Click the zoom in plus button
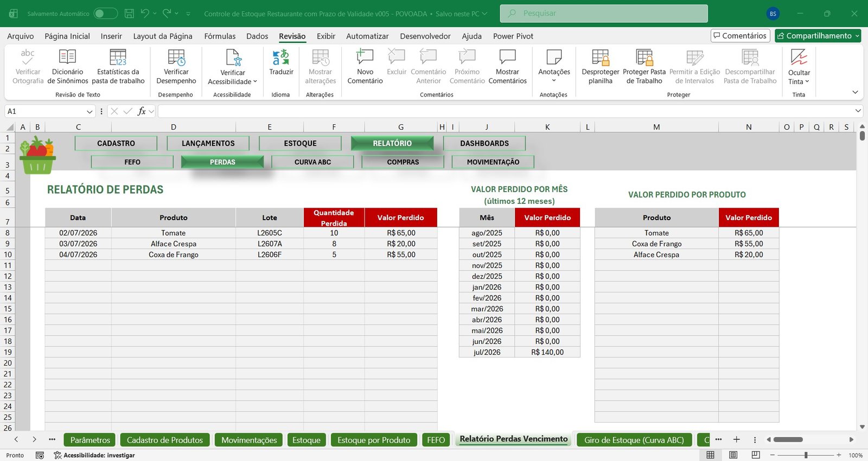 [839, 455]
